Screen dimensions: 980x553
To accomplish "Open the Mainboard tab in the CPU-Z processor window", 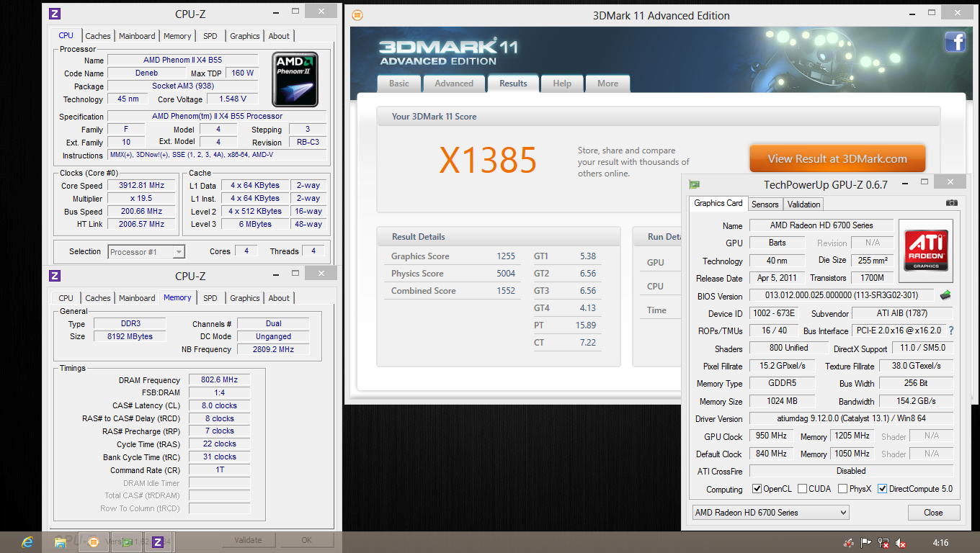I will 137,36.
